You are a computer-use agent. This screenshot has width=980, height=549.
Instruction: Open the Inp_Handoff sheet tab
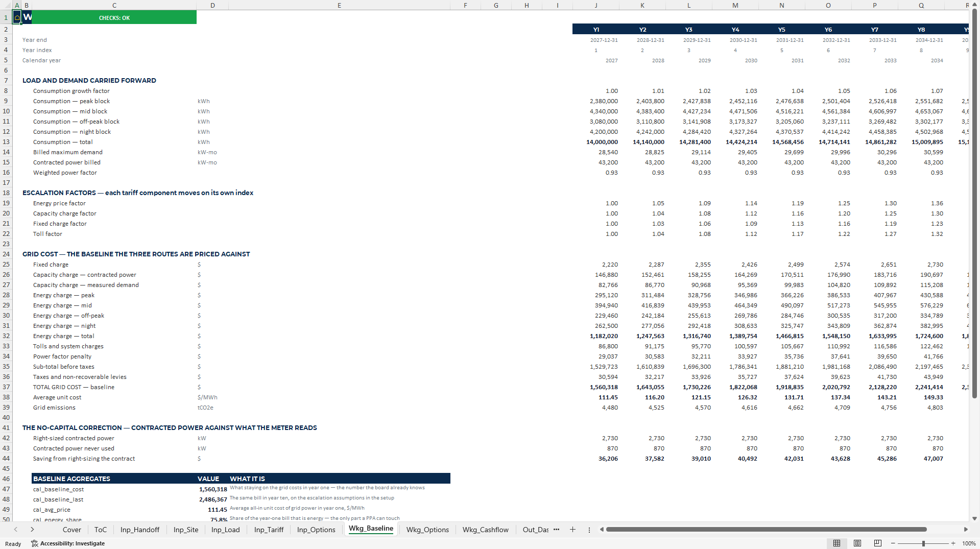(140, 530)
